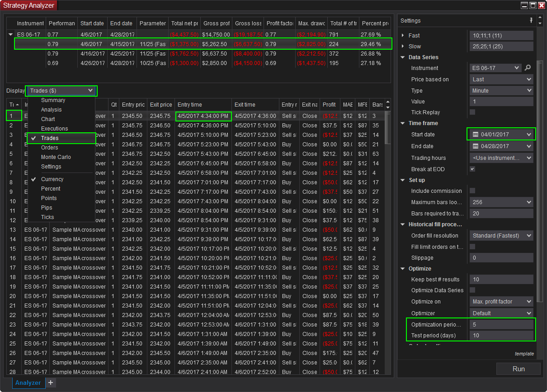Click the Settings panel scroll-down arrow
This screenshot has width=547, height=392.
(x=540, y=23)
